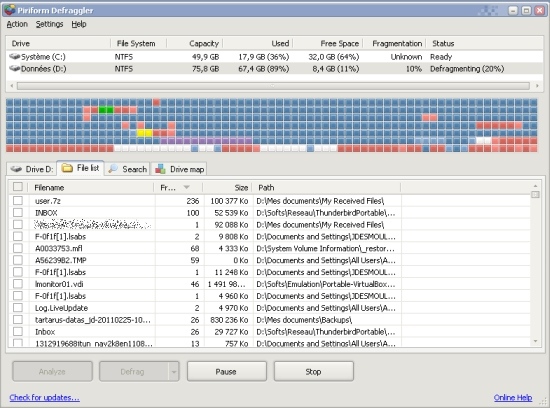This screenshot has width=550, height=408.
Task: Select the A0033753.mfl file row
Action: click(x=269, y=248)
